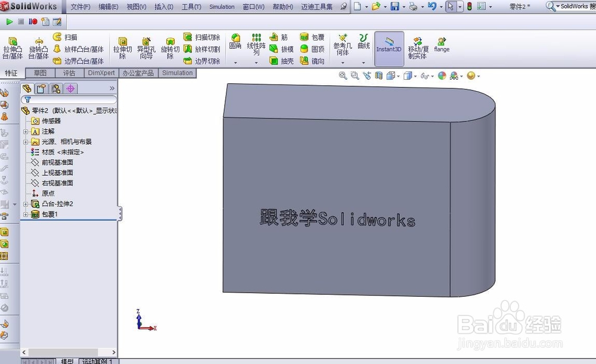This screenshot has height=364, width=596.
Task: Select 上视基准面 in the feature tree
Action: pos(52,173)
